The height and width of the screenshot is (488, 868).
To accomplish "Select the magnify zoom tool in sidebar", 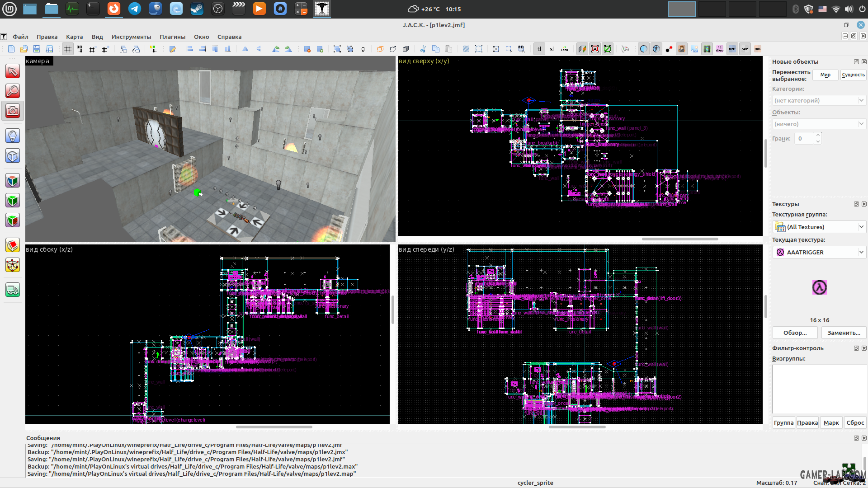I will pos(13,91).
